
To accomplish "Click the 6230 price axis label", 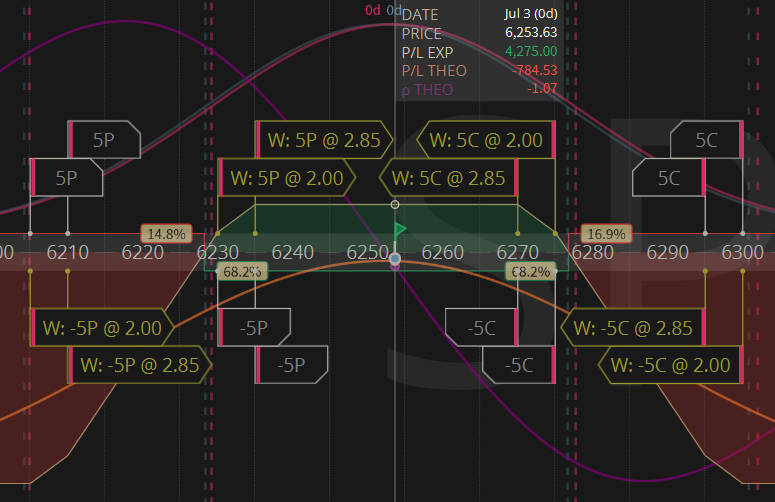I will click(218, 252).
